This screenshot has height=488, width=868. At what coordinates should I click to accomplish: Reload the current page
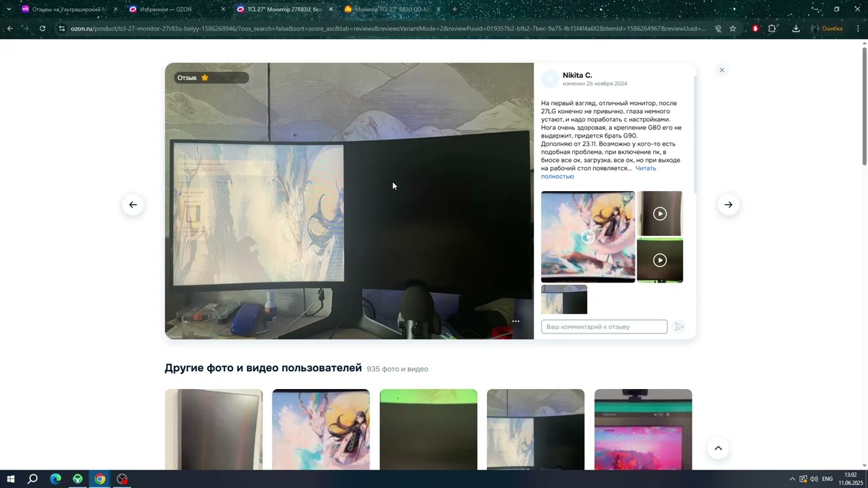click(x=42, y=28)
